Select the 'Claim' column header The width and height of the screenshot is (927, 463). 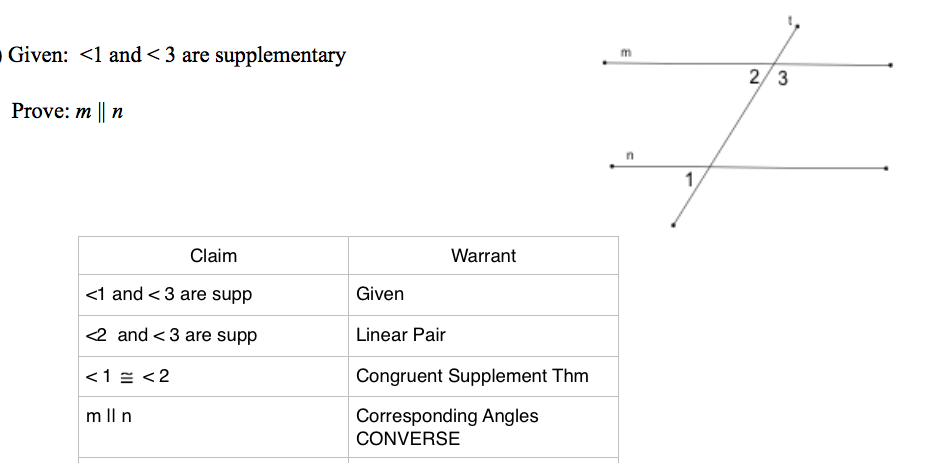click(x=213, y=256)
